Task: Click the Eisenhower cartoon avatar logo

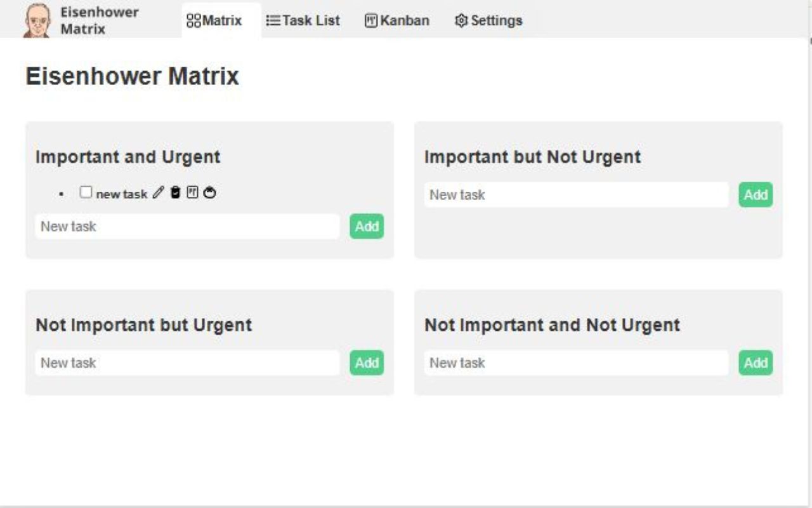Action: [x=37, y=20]
